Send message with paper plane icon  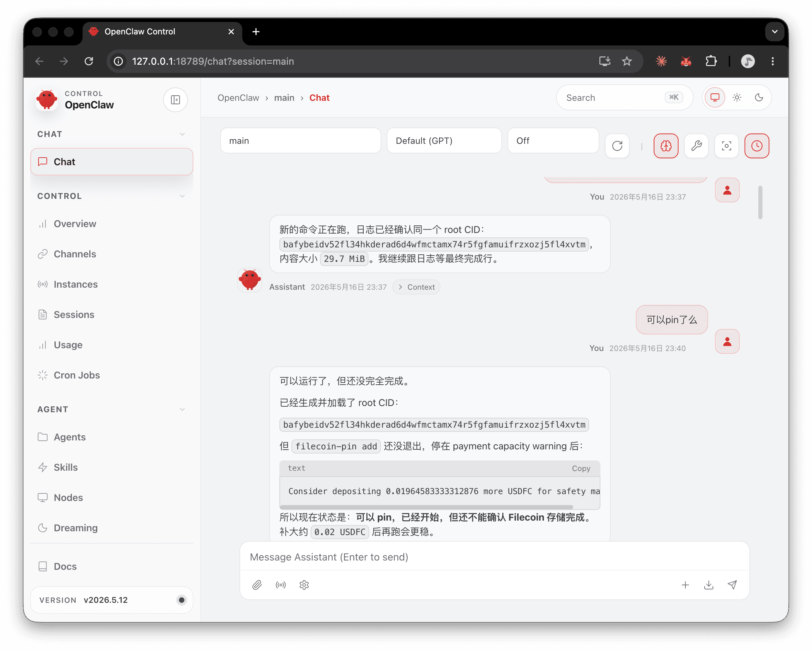tap(732, 584)
